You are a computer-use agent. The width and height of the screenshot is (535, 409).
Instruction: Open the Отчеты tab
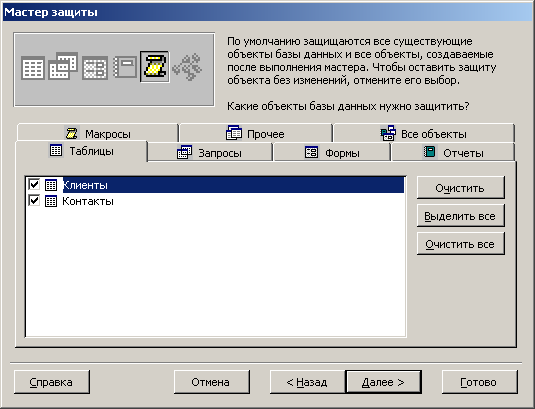pos(453,152)
